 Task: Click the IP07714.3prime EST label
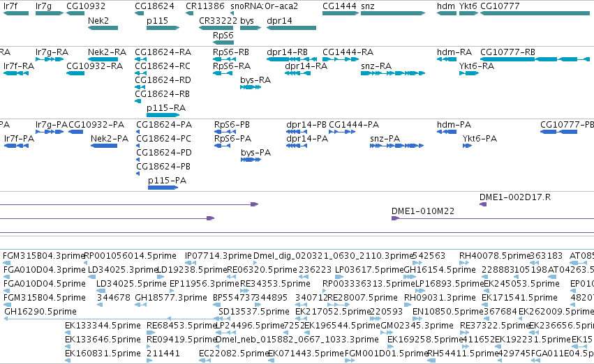coord(218,256)
